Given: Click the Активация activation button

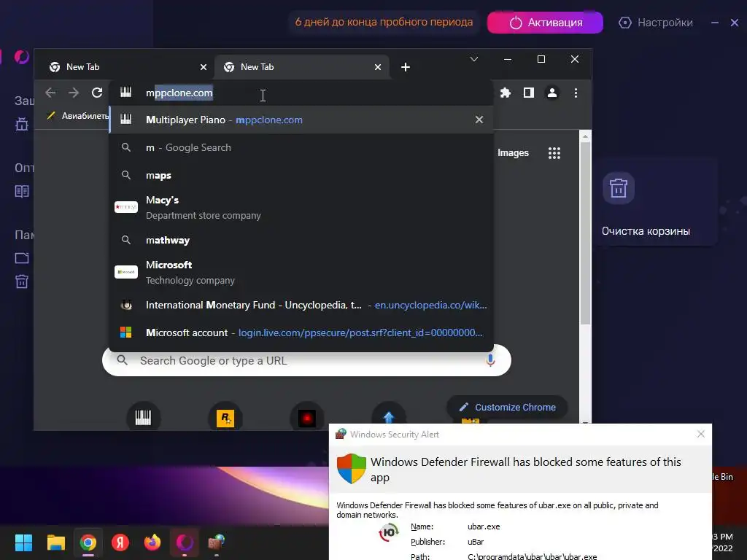Looking at the screenshot, I should point(545,23).
